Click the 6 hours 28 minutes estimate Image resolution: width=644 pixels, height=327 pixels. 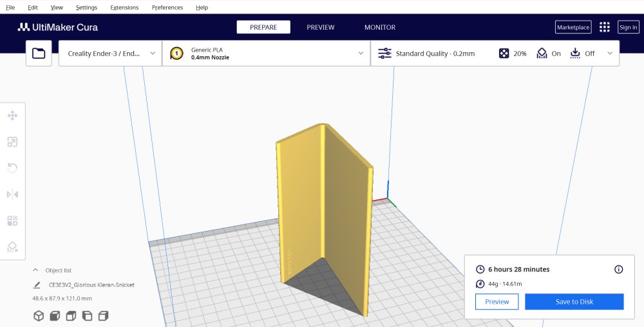coord(518,270)
